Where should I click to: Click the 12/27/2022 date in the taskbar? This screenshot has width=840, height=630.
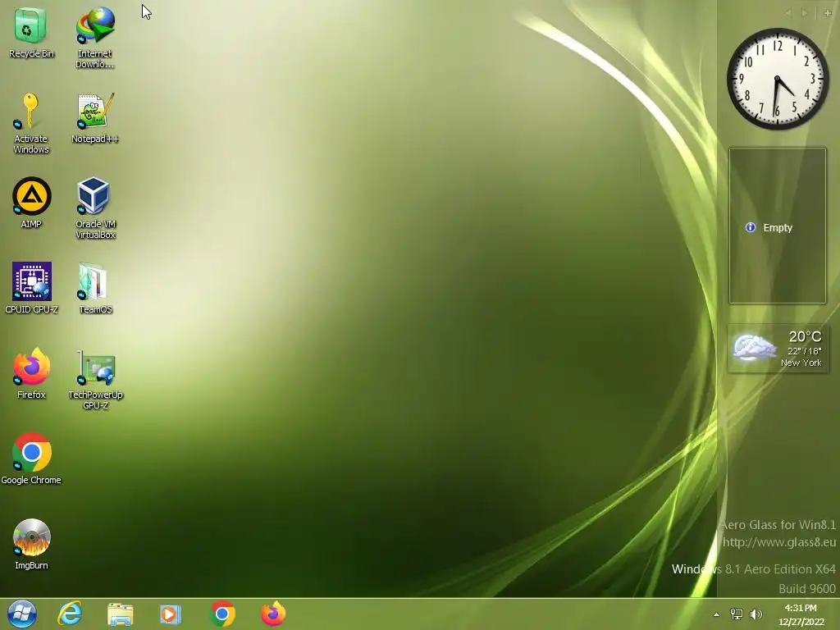(x=801, y=622)
